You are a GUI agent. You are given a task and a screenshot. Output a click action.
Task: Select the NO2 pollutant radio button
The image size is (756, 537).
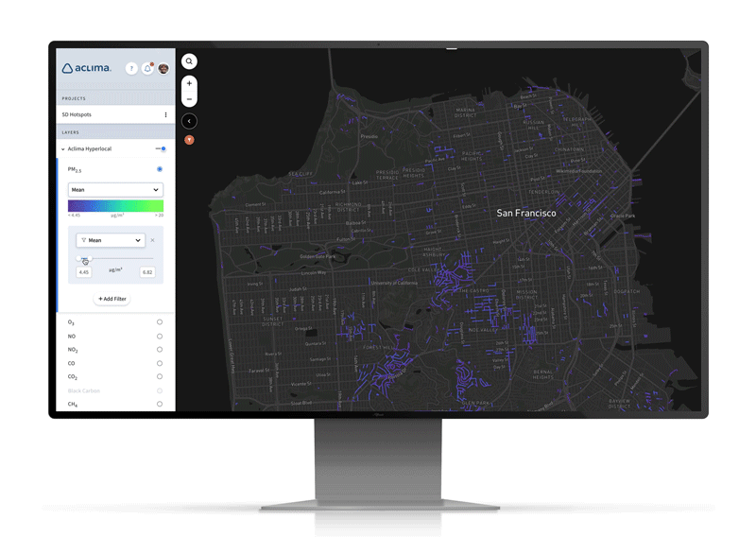click(159, 350)
